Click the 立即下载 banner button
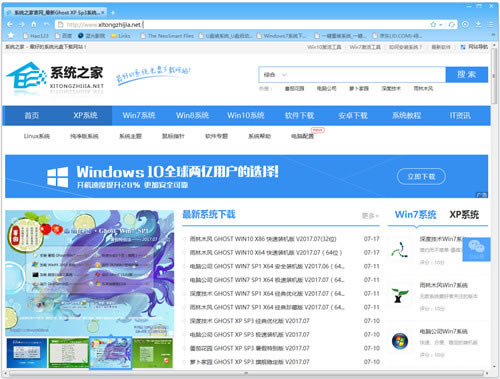 point(421,177)
